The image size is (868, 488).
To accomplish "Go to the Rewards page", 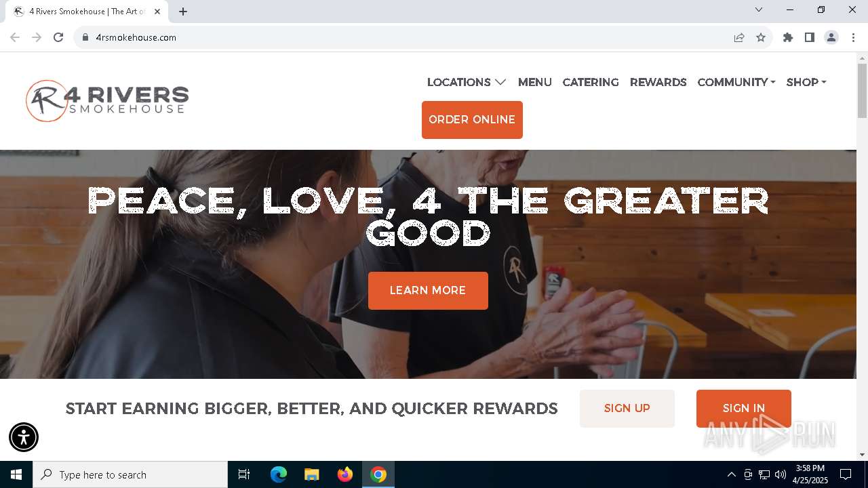I will pyautogui.click(x=658, y=82).
